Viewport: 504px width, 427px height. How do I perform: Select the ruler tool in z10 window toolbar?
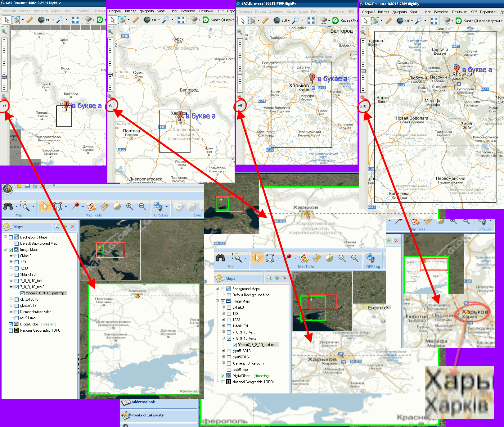(x=389, y=21)
